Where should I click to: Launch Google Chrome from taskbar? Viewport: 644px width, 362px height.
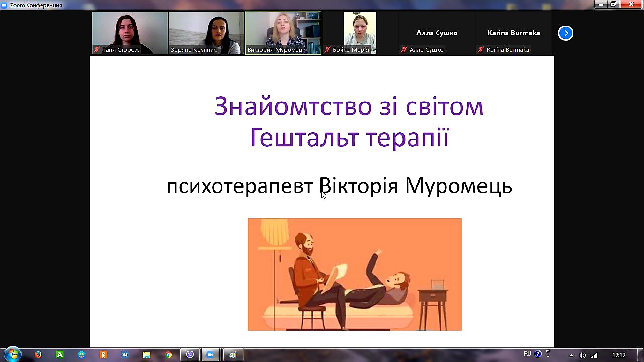click(168, 355)
